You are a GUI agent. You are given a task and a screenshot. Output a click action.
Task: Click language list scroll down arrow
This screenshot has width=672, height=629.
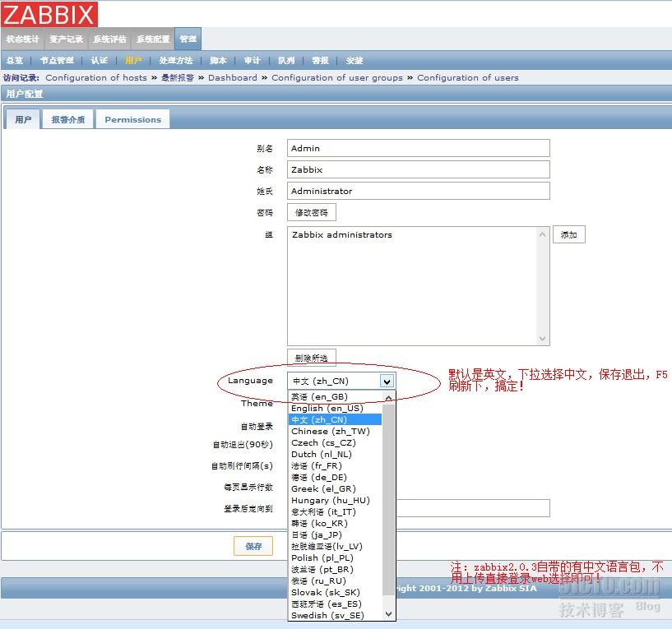pyautogui.click(x=388, y=614)
